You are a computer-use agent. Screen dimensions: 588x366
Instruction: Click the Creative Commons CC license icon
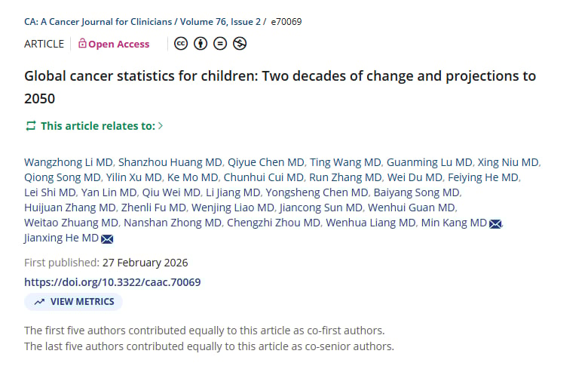[181, 43]
